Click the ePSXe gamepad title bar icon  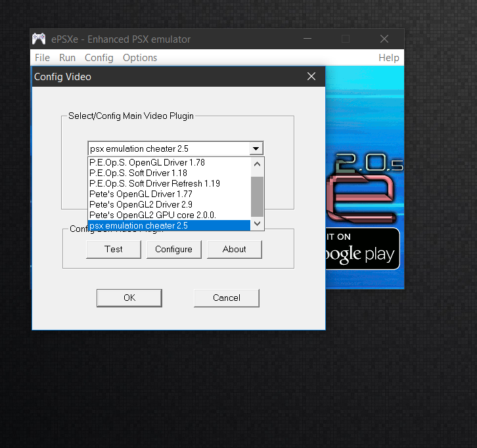[x=39, y=39]
